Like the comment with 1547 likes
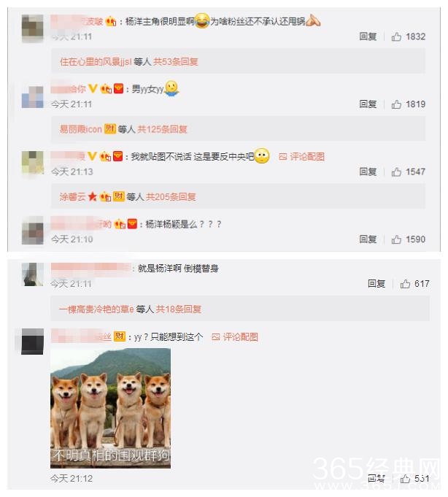Viewport: 448px width, 497px height. [x=396, y=172]
